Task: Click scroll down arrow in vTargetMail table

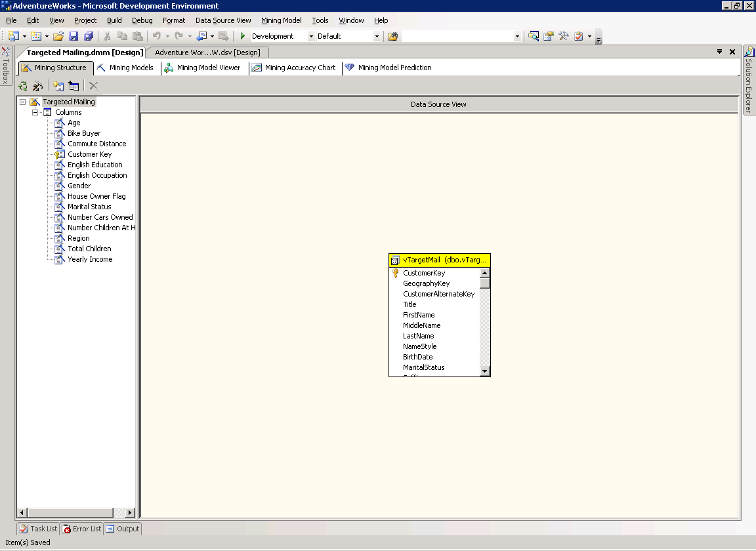Action: [485, 371]
